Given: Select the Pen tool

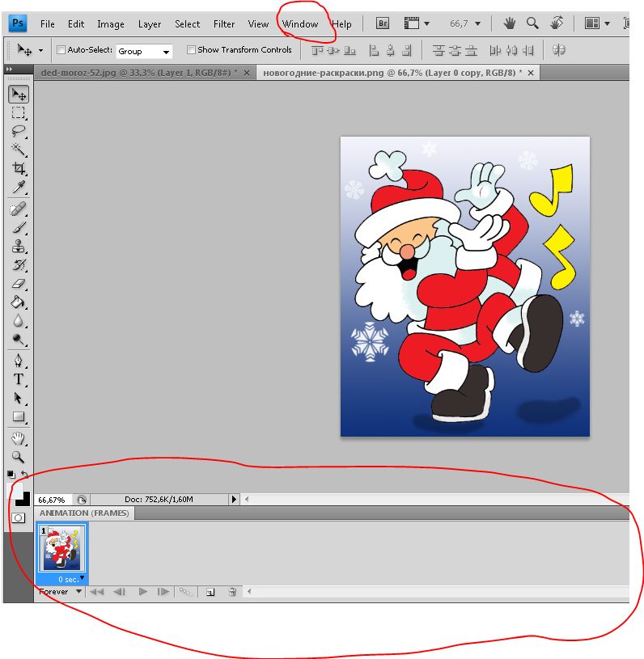Looking at the screenshot, I should (x=19, y=361).
